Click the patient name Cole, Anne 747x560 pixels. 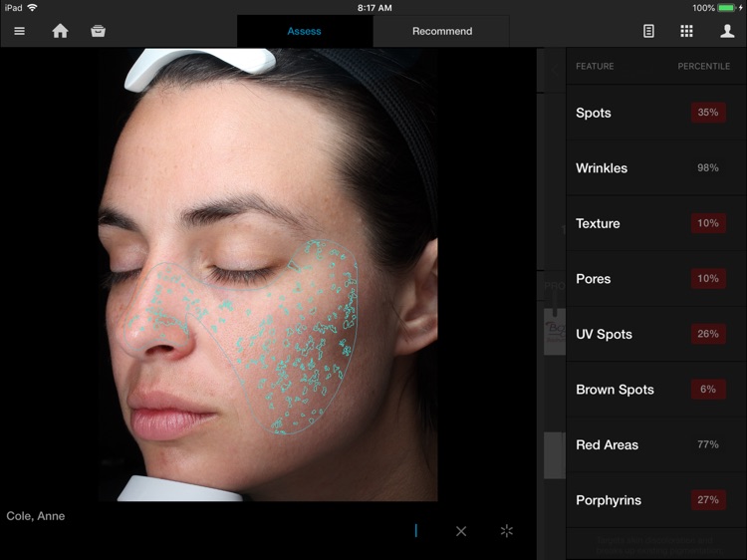point(36,516)
